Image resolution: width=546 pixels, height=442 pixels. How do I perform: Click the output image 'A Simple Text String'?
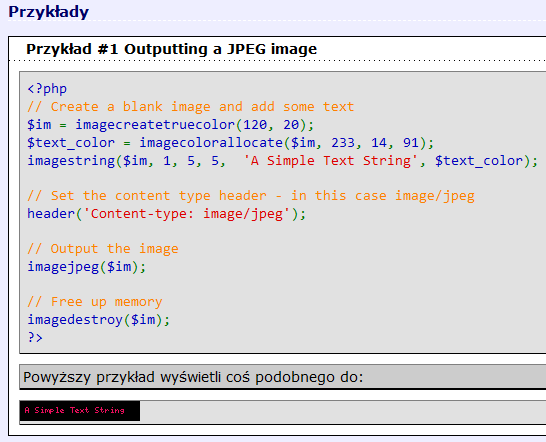[80, 411]
